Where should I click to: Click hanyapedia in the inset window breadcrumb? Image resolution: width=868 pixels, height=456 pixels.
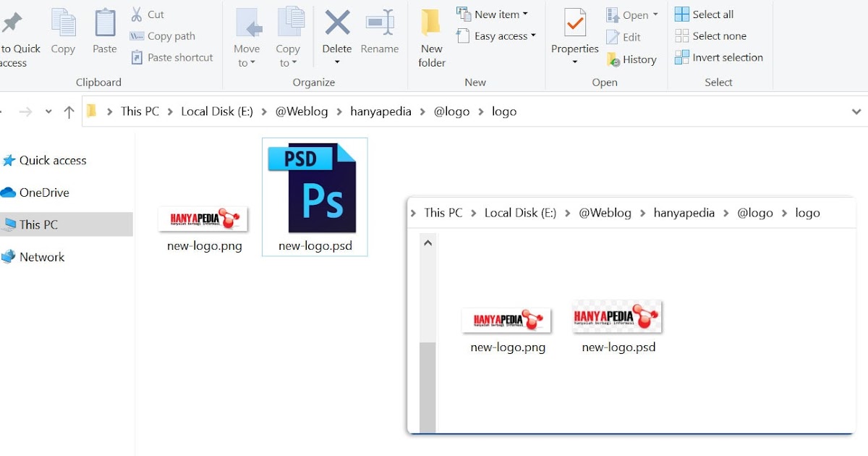tap(684, 213)
